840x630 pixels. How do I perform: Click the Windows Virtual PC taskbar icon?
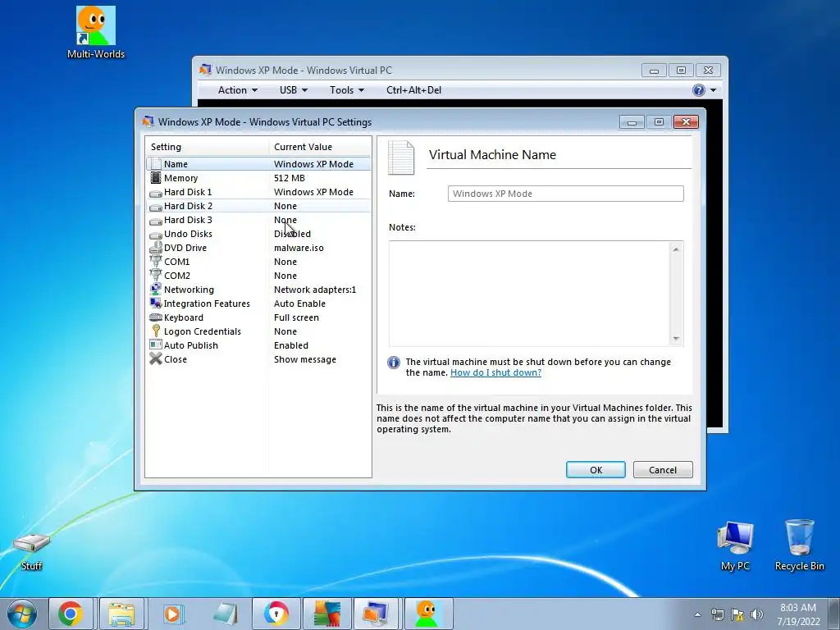coord(377,614)
